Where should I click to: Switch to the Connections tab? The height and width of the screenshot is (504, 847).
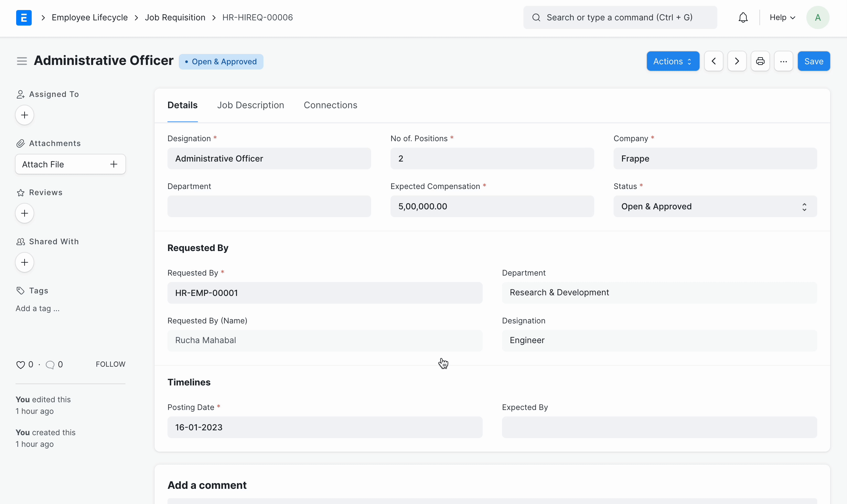click(330, 105)
